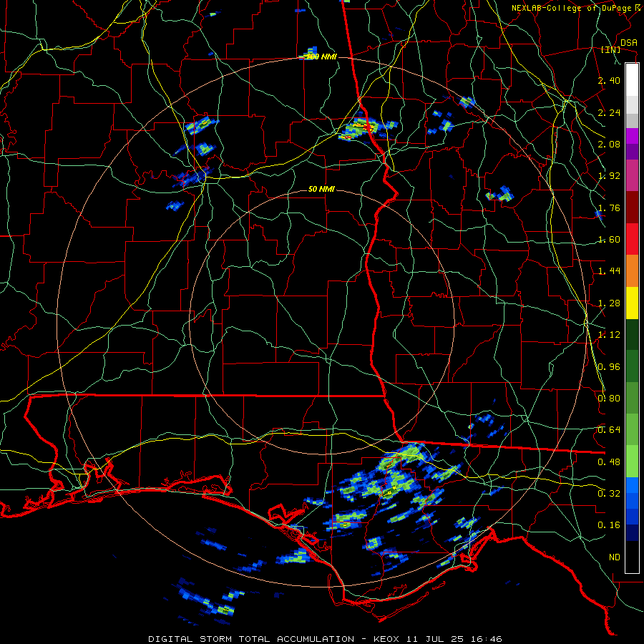
Task: Select the 0.96 legend value
Action: 609,367
